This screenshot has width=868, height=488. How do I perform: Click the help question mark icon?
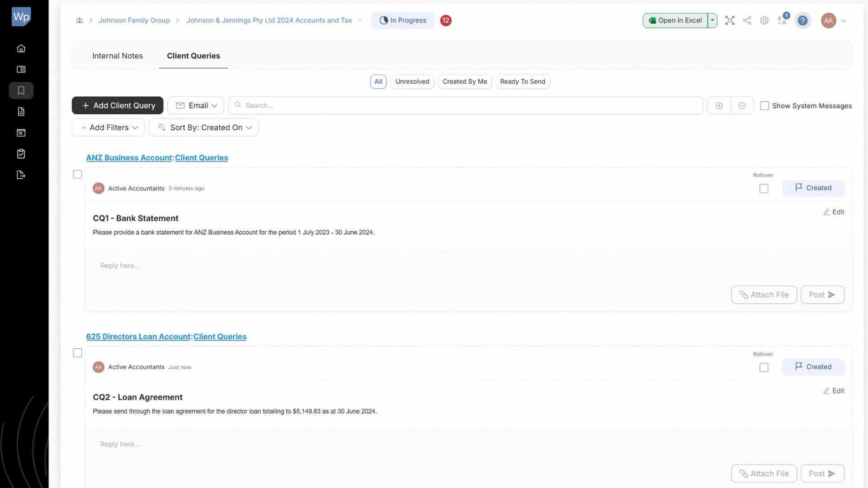(x=803, y=20)
